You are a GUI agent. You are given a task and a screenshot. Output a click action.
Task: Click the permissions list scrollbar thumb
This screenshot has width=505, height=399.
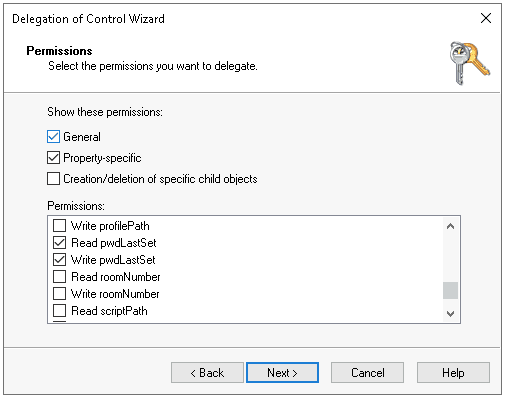(x=450, y=290)
